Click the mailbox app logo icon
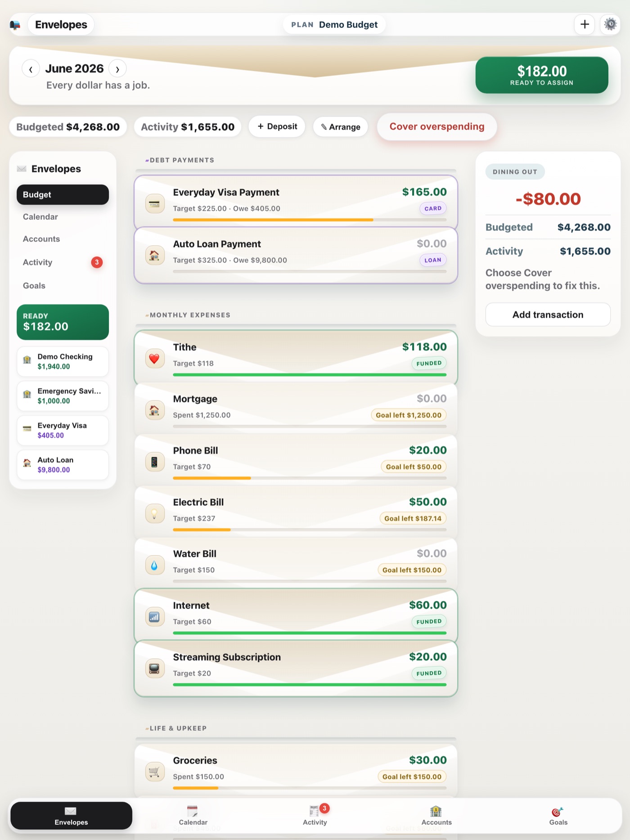The width and height of the screenshot is (630, 840). click(15, 25)
